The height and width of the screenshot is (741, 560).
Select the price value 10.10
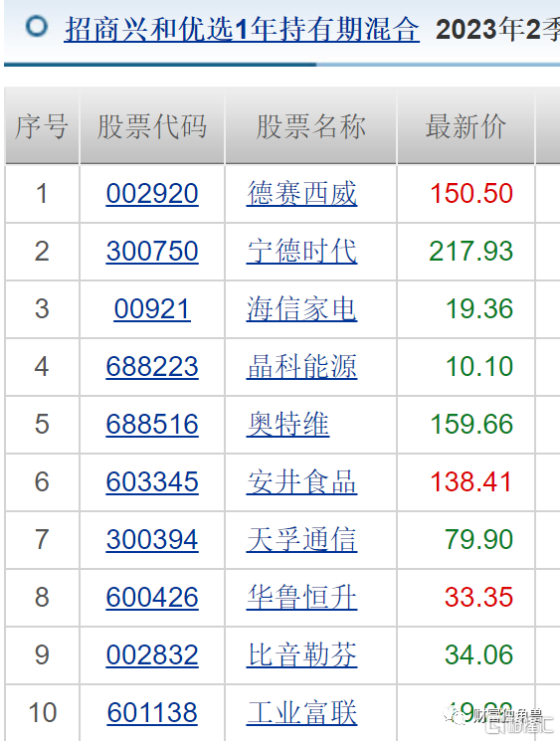tap(479, 367)
